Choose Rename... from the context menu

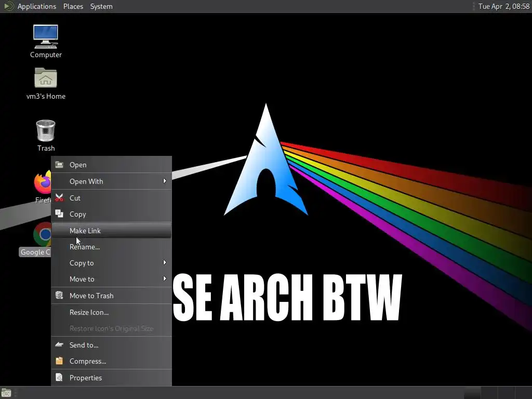click(x=111, y=247)
